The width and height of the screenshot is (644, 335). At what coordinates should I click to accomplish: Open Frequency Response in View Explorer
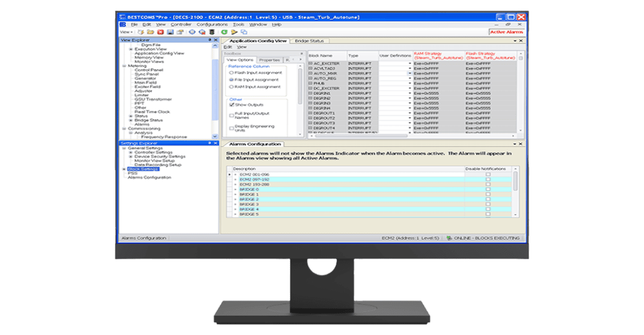tap(164, 137)
